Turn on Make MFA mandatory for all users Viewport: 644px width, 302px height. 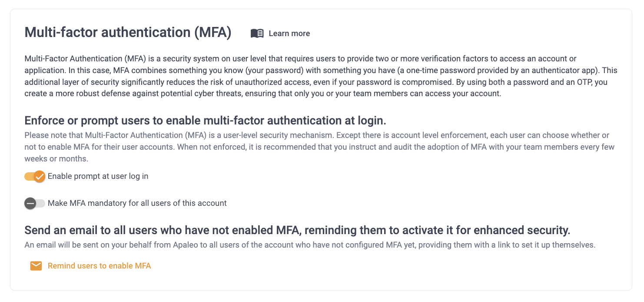35,203
